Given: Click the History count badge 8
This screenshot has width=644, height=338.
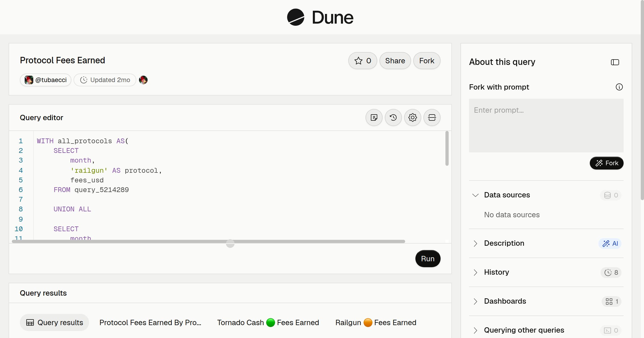Looking at the screenshot, I should [x=611, y=273].
